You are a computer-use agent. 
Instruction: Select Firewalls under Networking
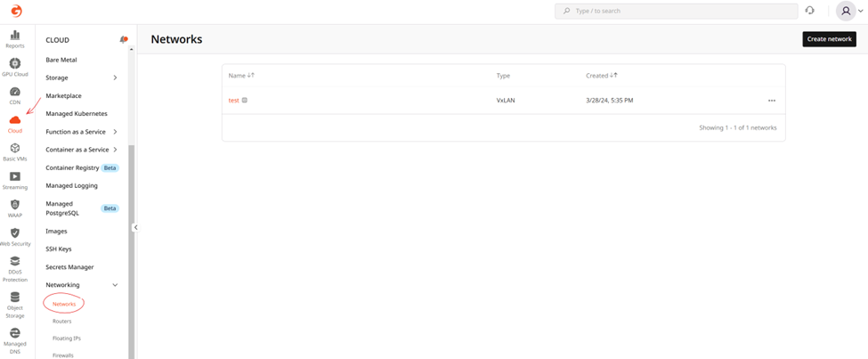pyautogui.click(x=63, y=355)
